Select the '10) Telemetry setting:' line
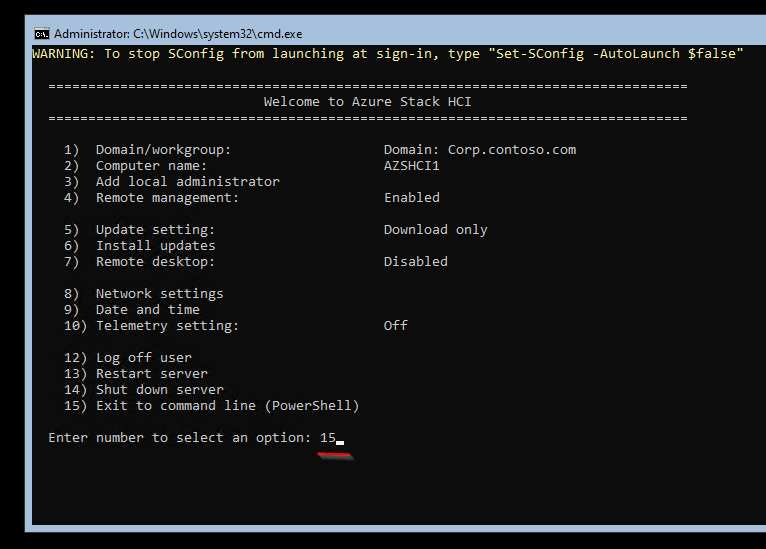Image resolution: width=766 pixels, height=549 pixels. [x=151, y=326]
